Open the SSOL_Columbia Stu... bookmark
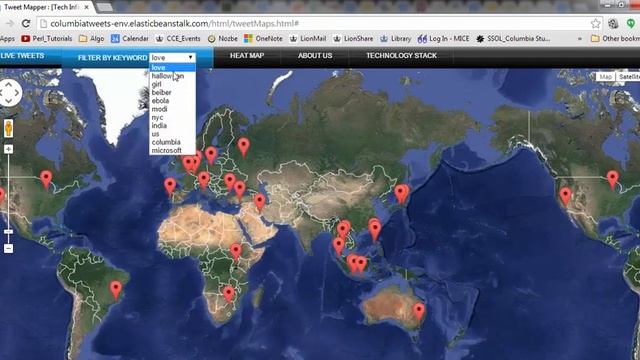 click(x=513, y=38)
